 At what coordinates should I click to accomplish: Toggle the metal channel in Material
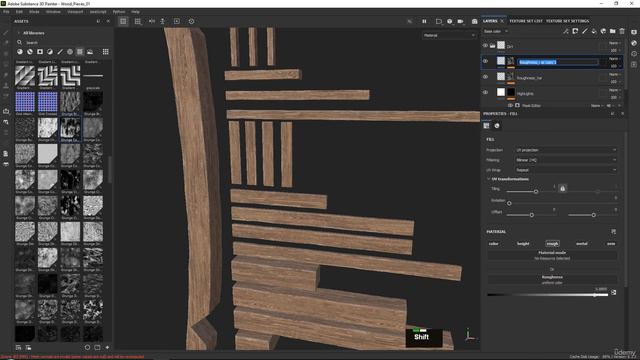[582, 244]
